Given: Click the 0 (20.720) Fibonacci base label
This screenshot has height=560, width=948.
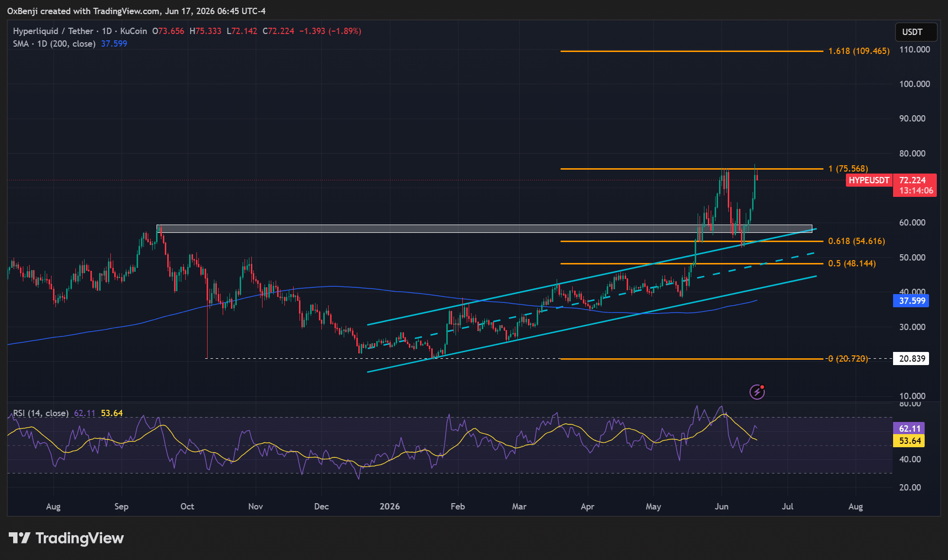Looking at the screenshot, I should [x=848, y=359].
